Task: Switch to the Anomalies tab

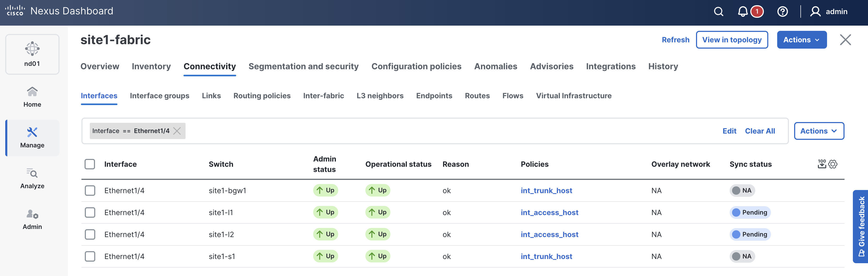Action: [495, 66]
